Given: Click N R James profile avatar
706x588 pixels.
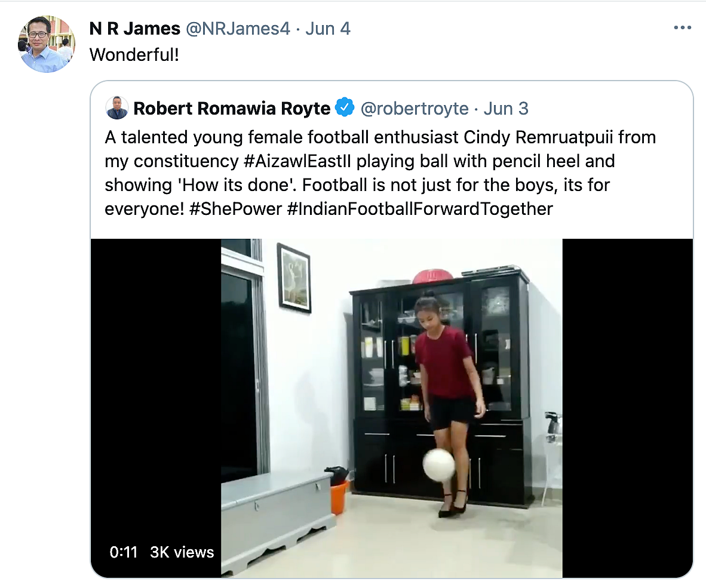Looking at the screenshot, I should [47, 44].
